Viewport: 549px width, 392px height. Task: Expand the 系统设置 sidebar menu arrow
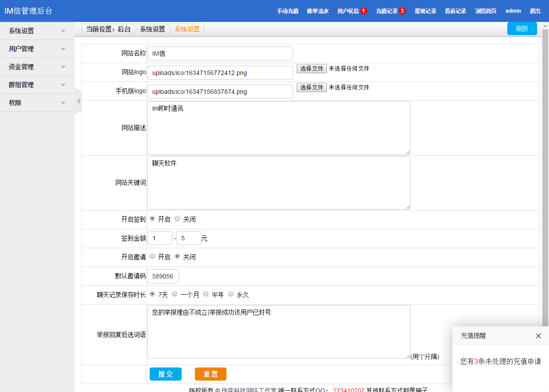point(63,31)
